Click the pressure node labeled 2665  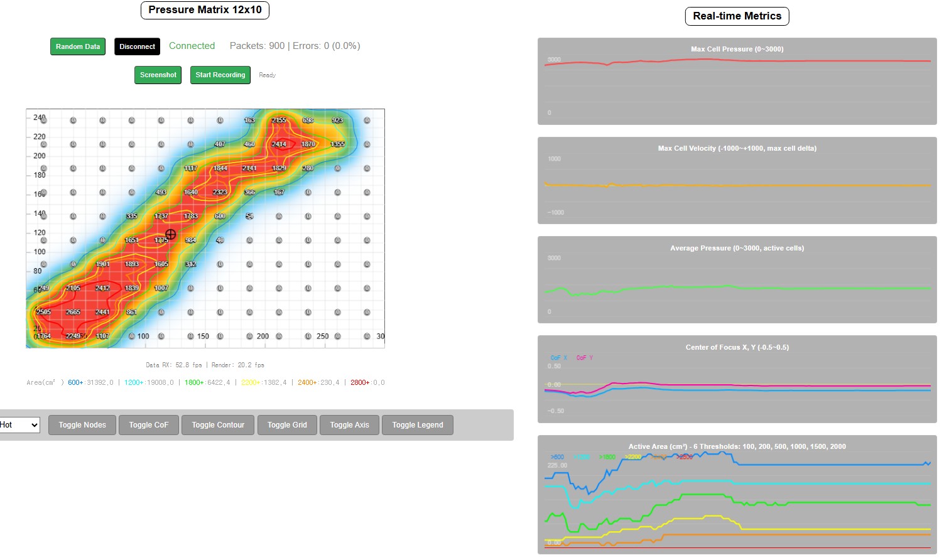pyautogui.click(x=73, y=312)
